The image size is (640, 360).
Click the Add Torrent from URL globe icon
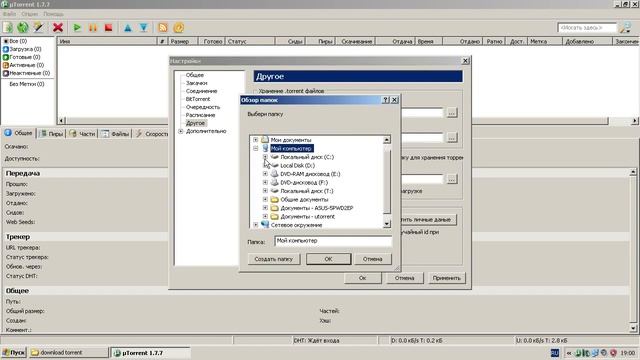(x=22, y=27)
